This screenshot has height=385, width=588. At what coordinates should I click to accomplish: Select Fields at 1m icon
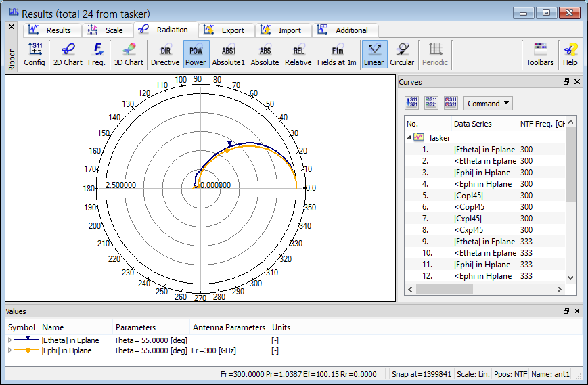tap(337, 54)
